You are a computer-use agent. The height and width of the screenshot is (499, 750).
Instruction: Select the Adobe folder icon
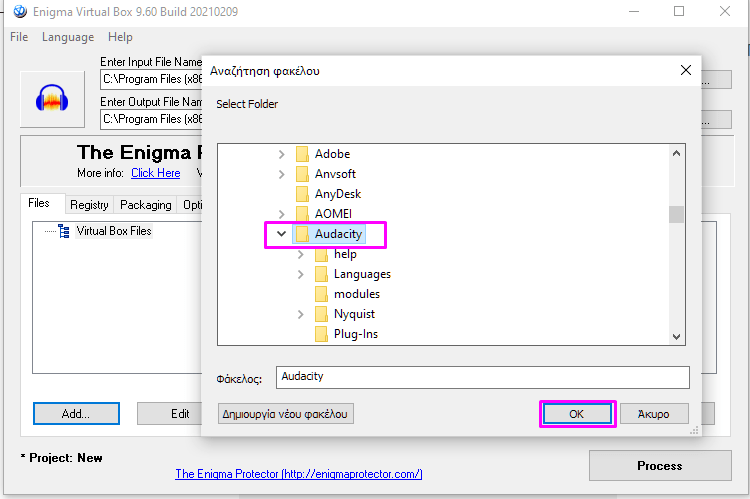[302, 154]
